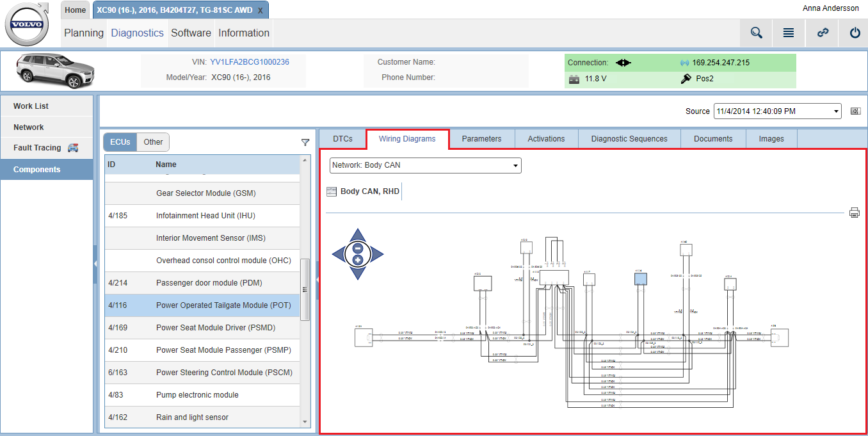868x436 pixels.
Task: Open the Software menu
Action: [191, 33]
